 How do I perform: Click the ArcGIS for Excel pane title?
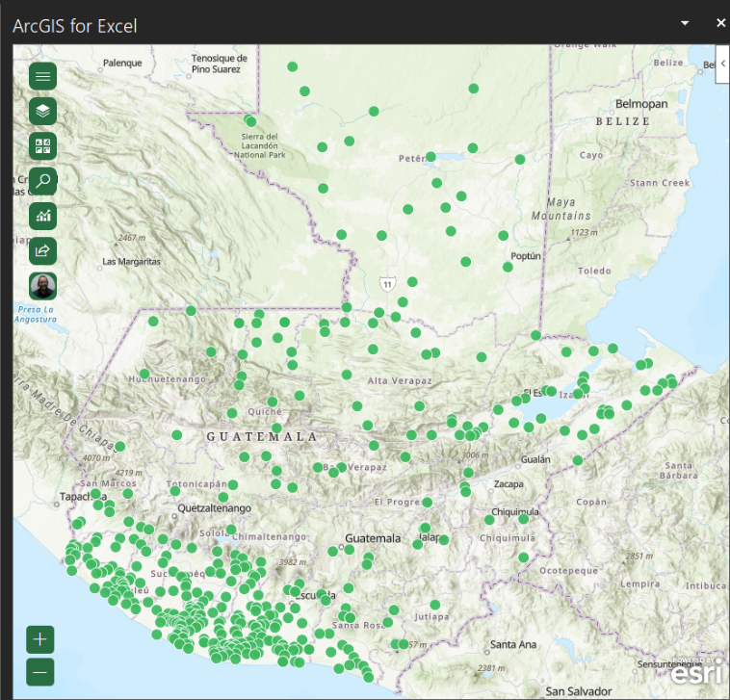[x=75, y=25]
